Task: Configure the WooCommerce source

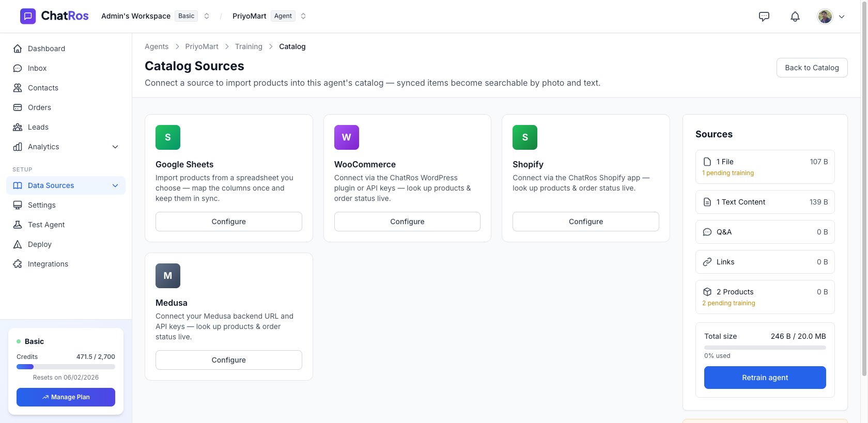Action: [407, 222]
